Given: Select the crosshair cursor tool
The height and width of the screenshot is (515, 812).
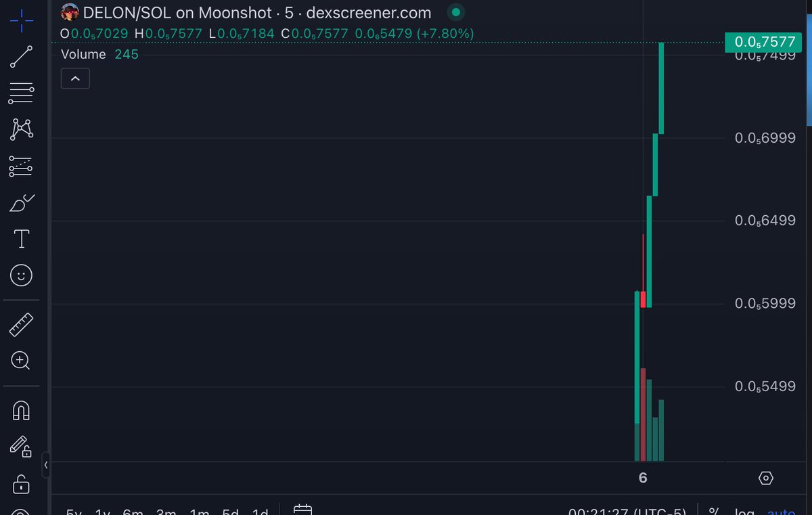Looking at the screenshot, I should point(21,20).
